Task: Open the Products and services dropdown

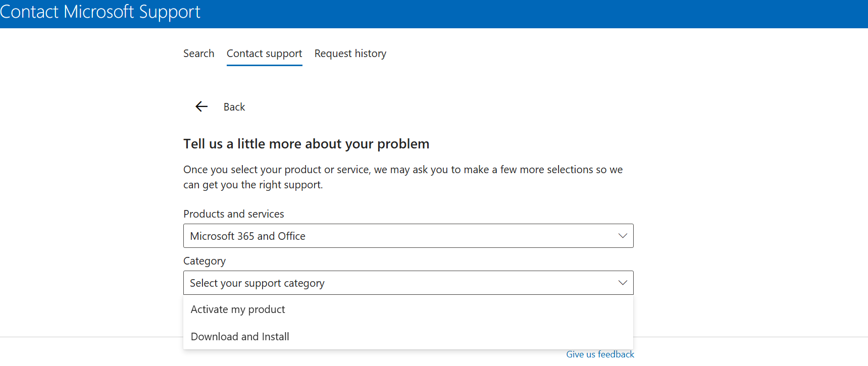Action: click(408, 236)
